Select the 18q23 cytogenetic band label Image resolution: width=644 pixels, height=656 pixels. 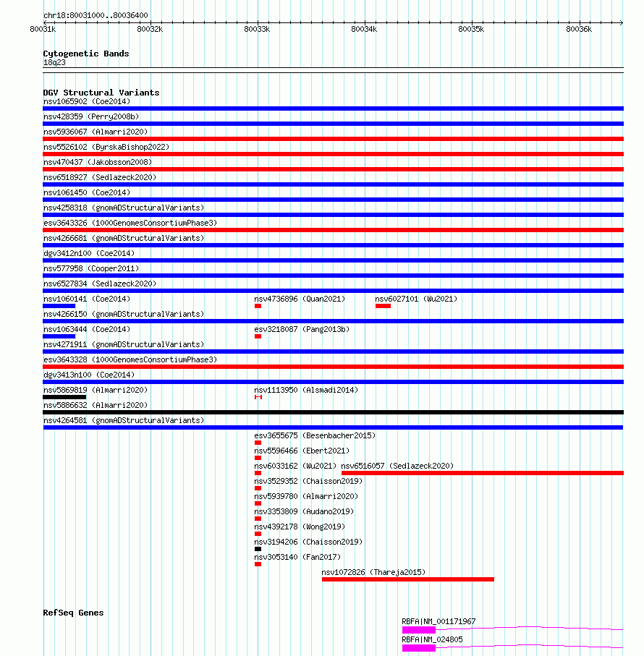tap(54, 63)
